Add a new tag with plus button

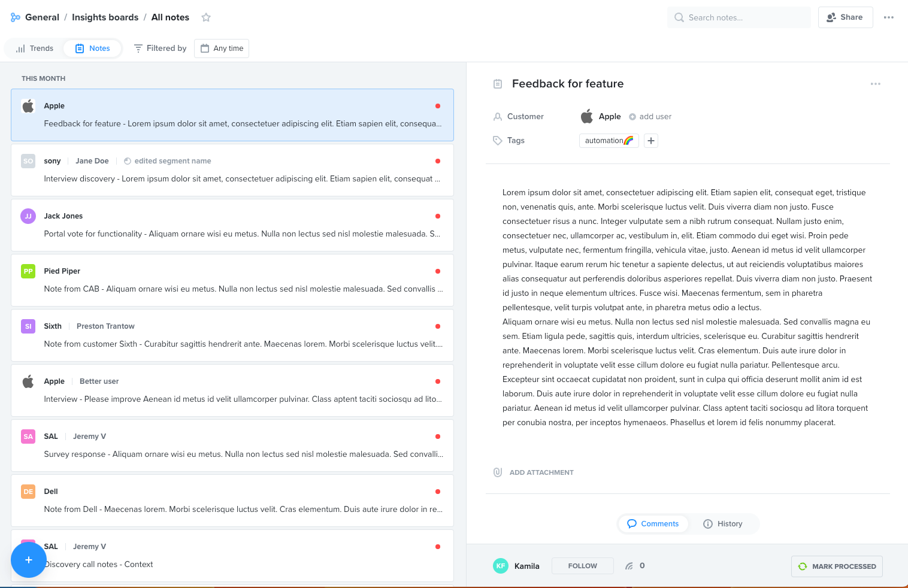click(651, 141)
